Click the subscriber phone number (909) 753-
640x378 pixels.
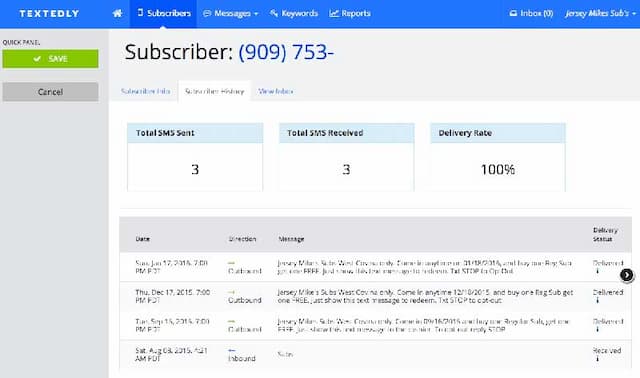click(x=286, y=52)
